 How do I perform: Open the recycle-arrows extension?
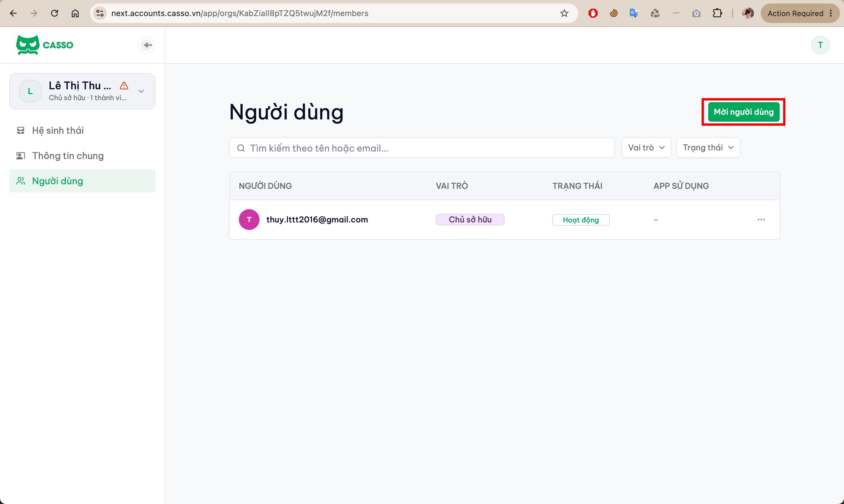(655, 13)
